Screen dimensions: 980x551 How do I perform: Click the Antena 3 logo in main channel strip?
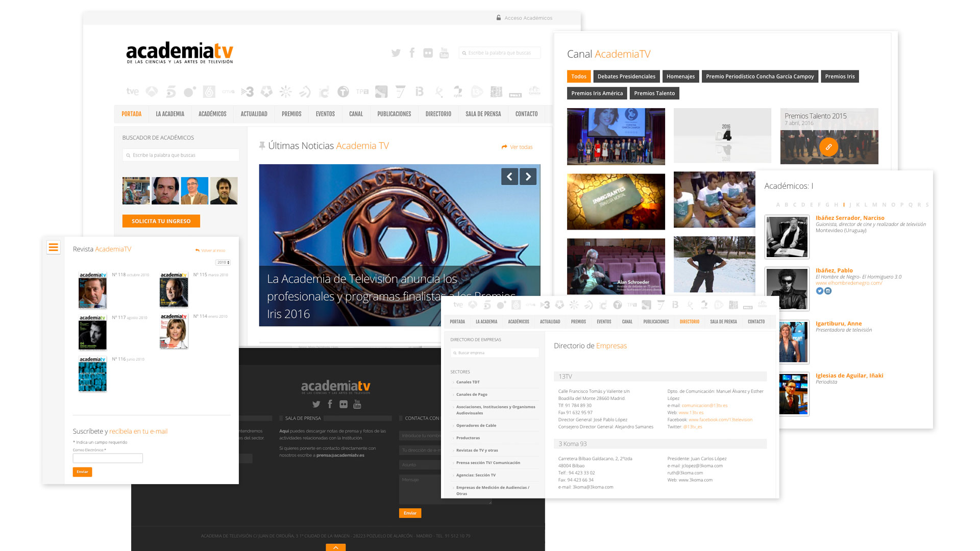tap(152, 91)
